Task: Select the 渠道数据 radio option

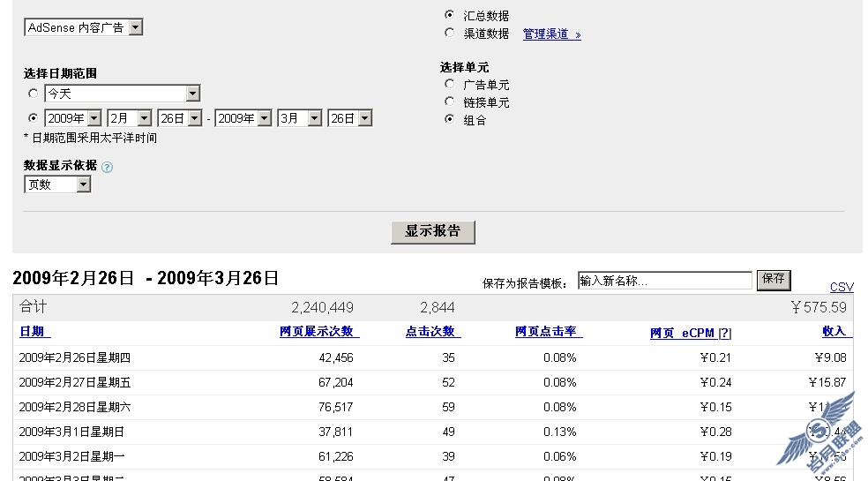Action: coord(449,33)
